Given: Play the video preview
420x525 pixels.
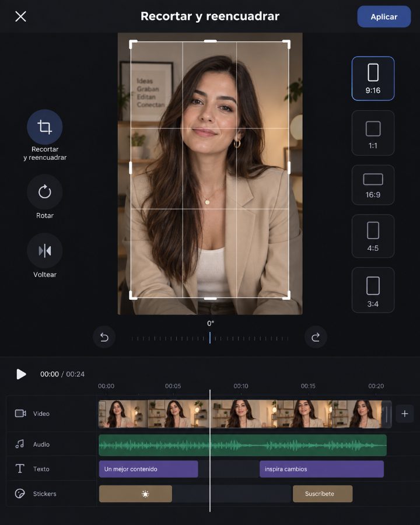Looking at the screenshot, I should click(x=21, y=374).
